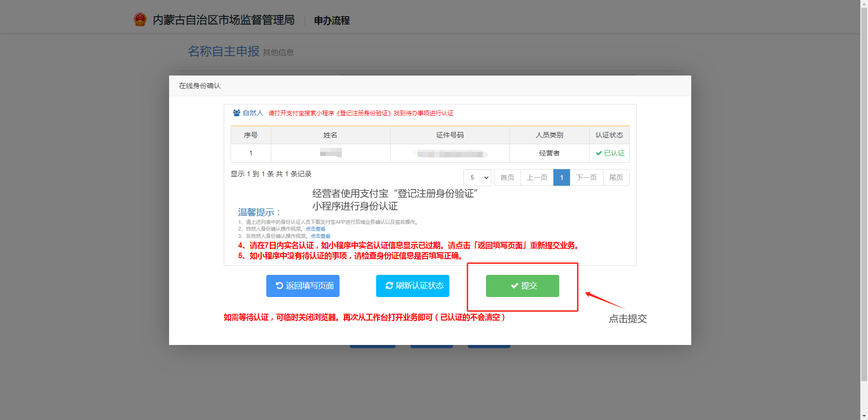Click the people icon beside 自然人

(x=236, y=113)
